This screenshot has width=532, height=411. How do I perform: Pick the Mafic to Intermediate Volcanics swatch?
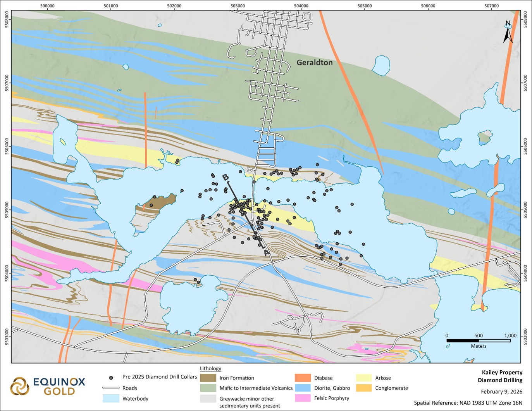(208, 388)
